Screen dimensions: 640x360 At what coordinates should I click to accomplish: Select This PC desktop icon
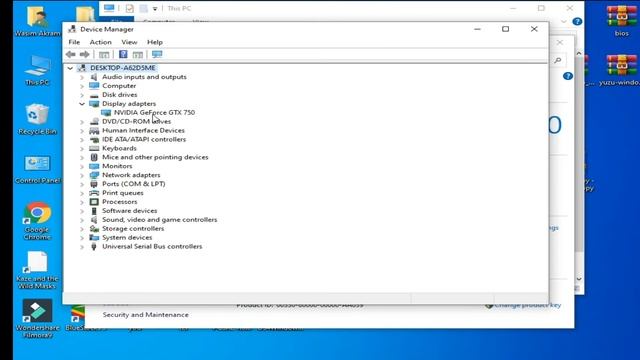coord(37,70)
